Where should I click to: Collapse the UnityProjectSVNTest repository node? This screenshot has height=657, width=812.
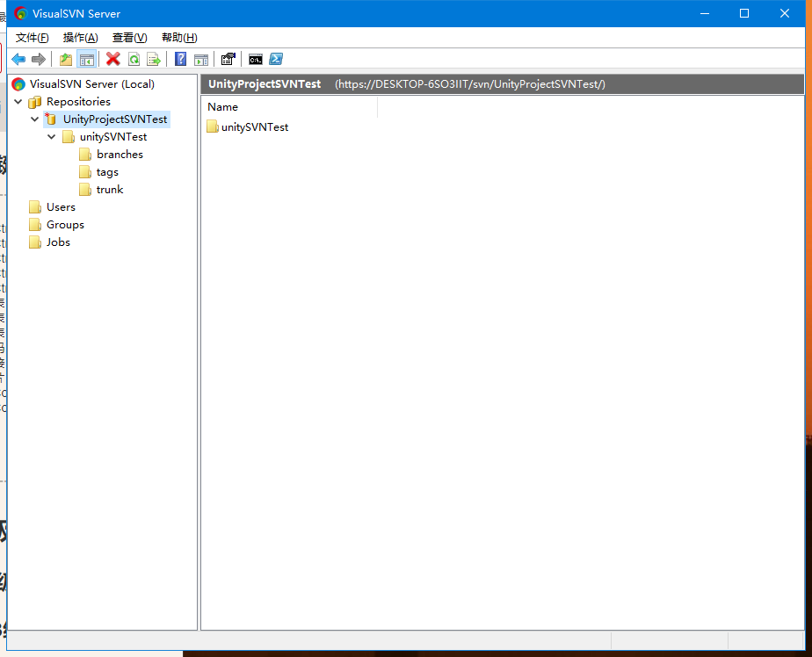click(x=34, y=119)
